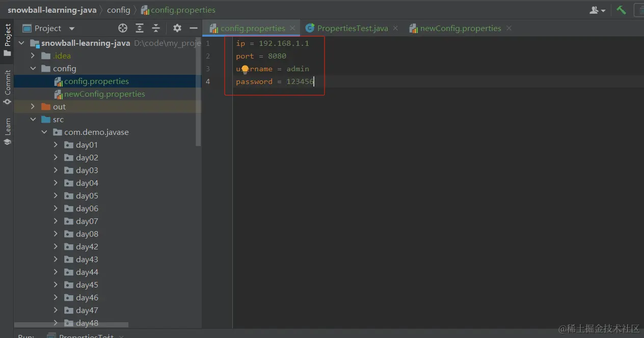This screenshot has height=338, width=644.
Task: Select newConfig.properties in the project tree
Action: [108, 94]
